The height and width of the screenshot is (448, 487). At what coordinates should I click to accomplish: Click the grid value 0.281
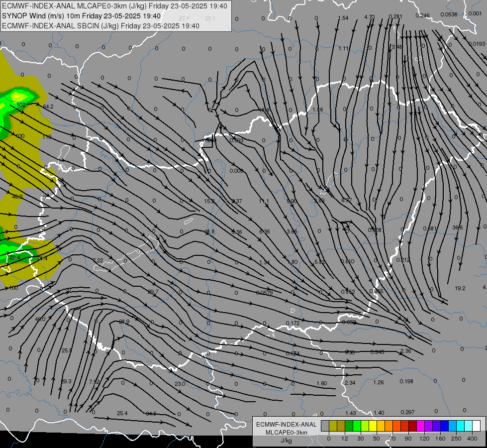pyautogui.click(x=395, y=16)
